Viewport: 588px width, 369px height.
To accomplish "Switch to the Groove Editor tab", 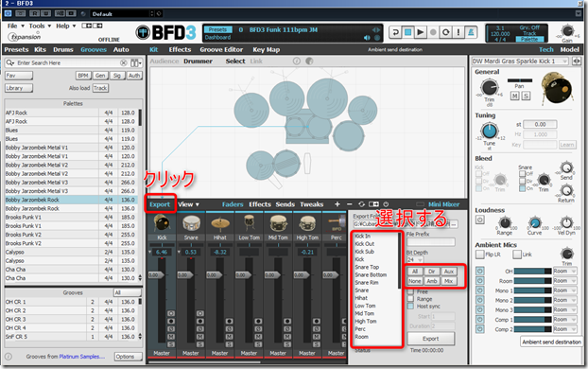I will (x=221, y=49).
